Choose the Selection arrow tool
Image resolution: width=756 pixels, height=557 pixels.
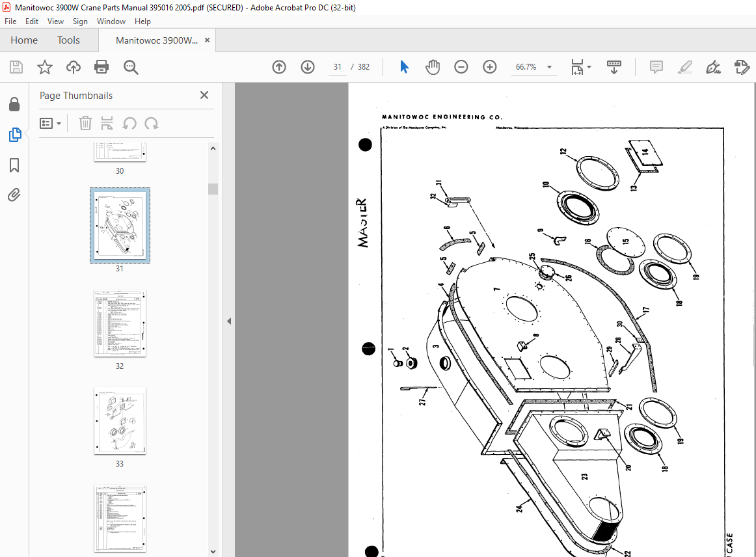click(404, 67)
